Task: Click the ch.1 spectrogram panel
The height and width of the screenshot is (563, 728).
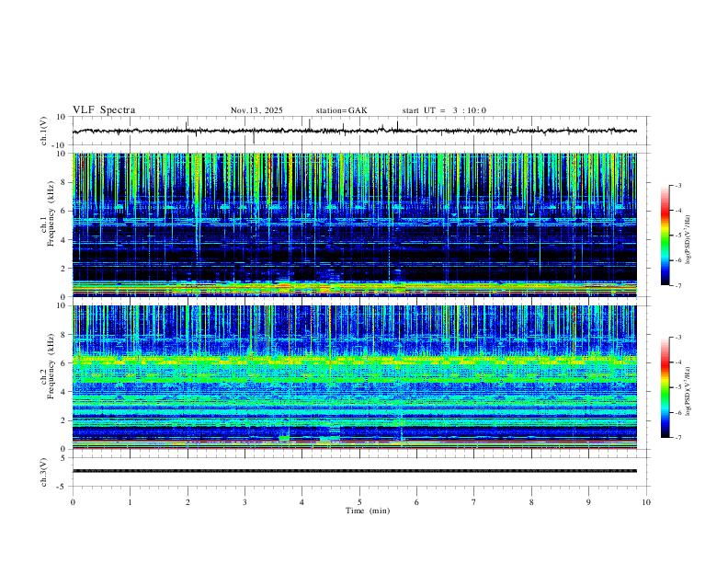Action: point(355,224)
